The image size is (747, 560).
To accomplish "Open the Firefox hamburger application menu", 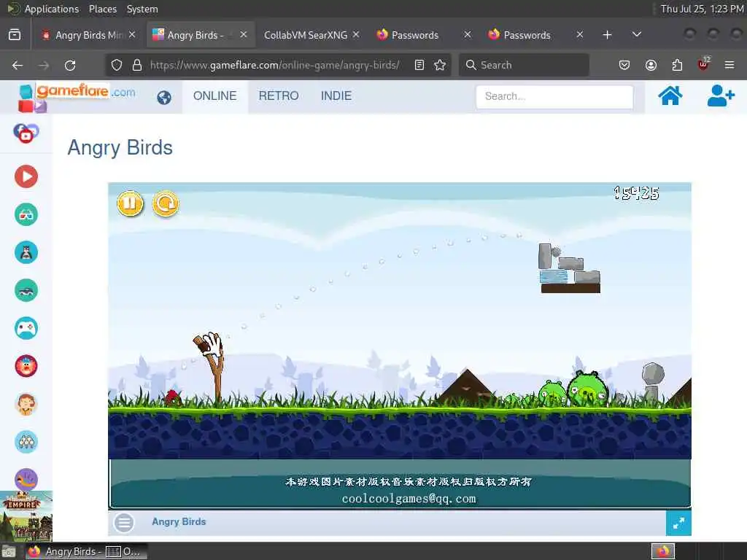I will point(729,65).
